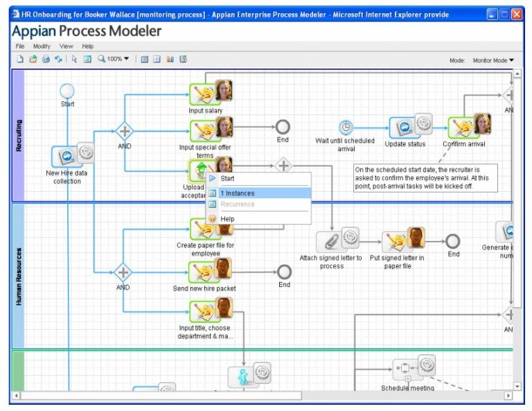Screen dimensions: 532x411
Task: Click horizontal scrollbar right arrow
Action: coord(508,395)
